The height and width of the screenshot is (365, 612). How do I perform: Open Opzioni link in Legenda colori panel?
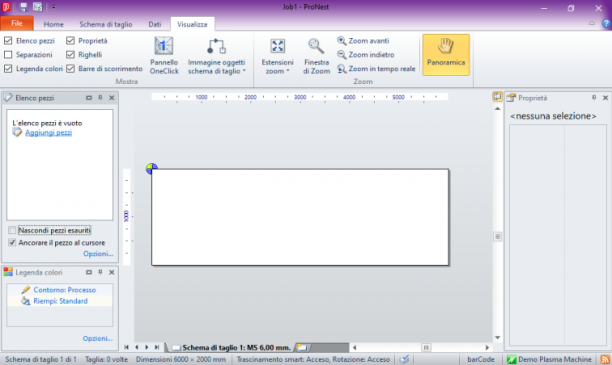point(98,338)
